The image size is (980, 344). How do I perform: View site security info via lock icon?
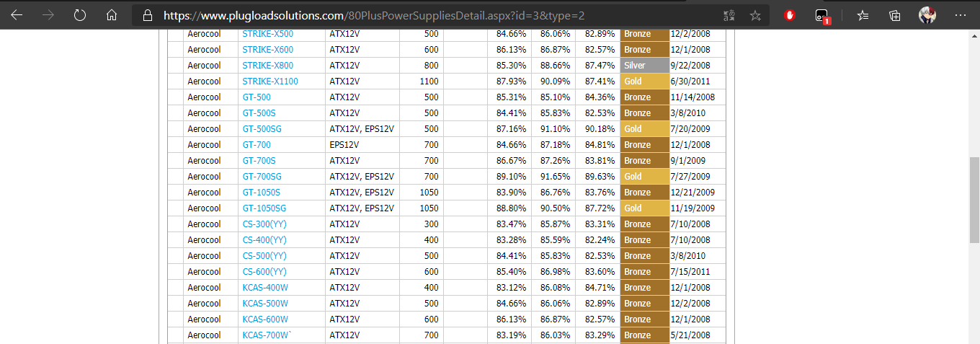pyautogui.click(x=148, y=15)
